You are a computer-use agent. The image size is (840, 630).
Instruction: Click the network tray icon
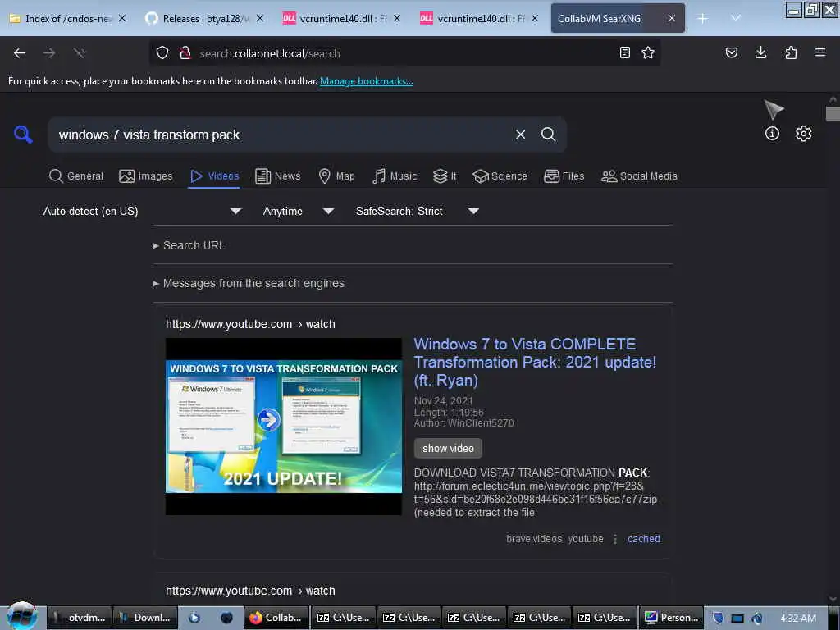pyautogui.click(x=737, y=619)
